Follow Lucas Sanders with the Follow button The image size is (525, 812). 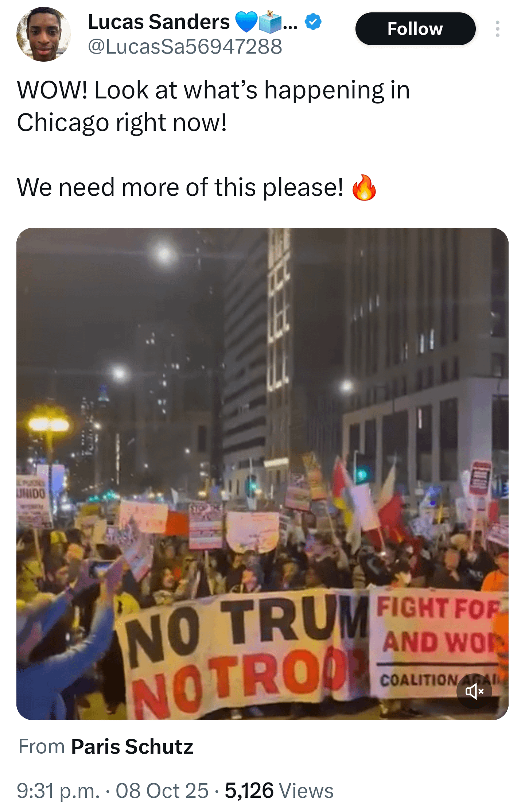(x=415, y=29)
